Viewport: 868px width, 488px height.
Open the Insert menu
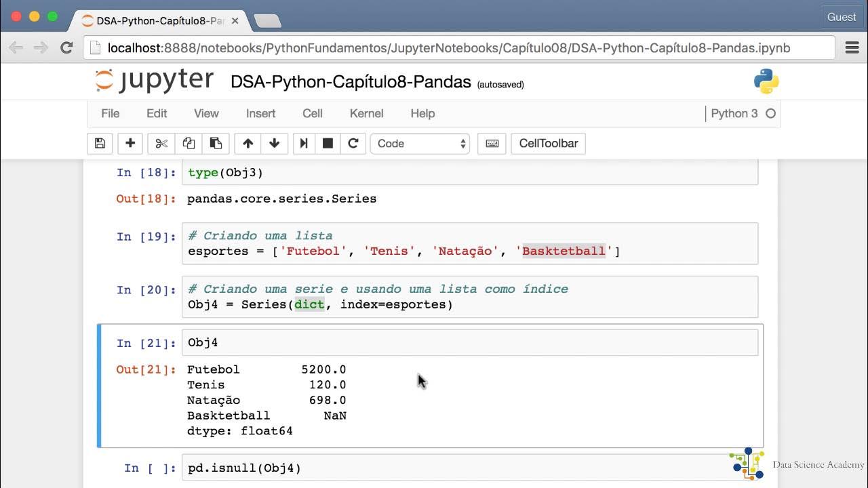pyautogui.click(x=260, y=114)
